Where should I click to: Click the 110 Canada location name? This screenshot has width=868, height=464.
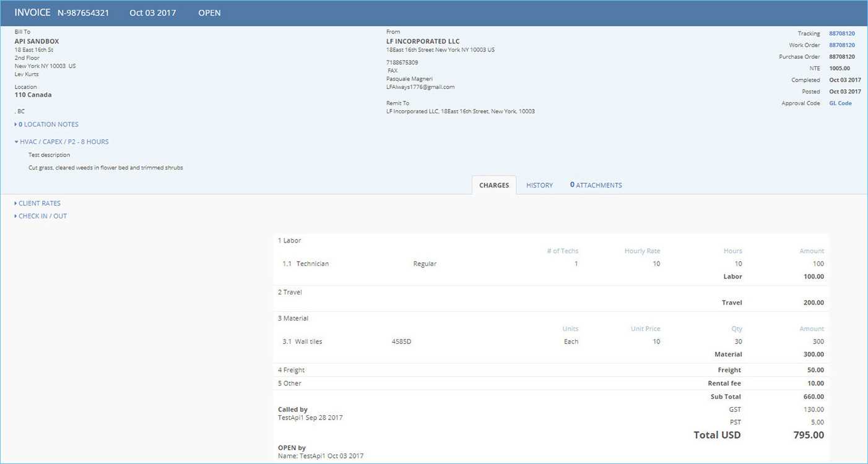[33, 95]
